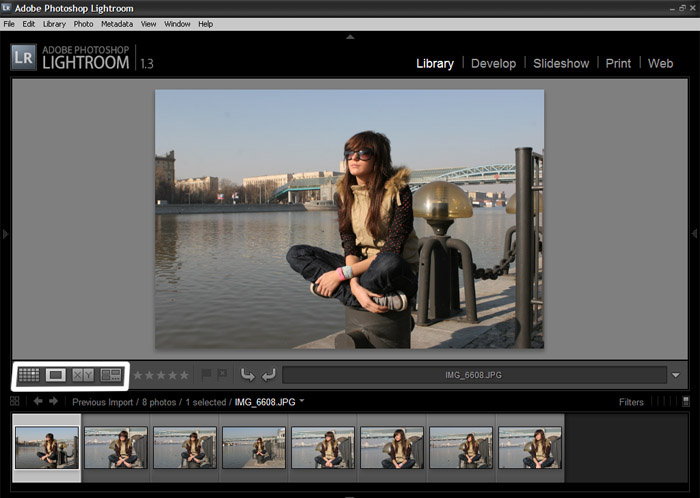700x498 pixels.
Task: Open the Window menu
Action: click(177, 24)
